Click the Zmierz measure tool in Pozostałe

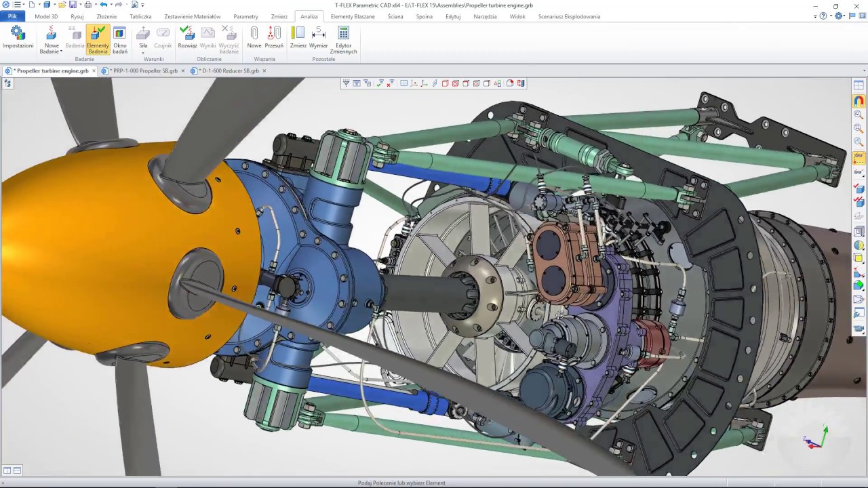coord(298,38)
